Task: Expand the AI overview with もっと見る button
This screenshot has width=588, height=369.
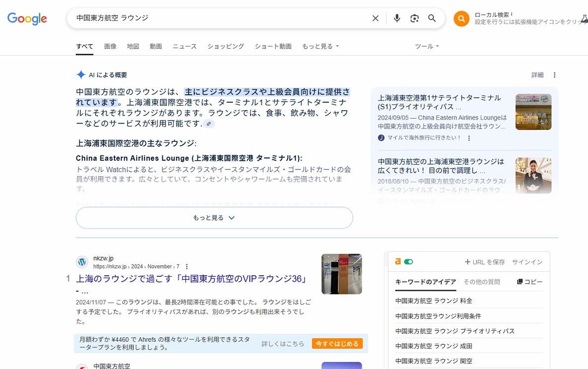Action: point(214,218)
